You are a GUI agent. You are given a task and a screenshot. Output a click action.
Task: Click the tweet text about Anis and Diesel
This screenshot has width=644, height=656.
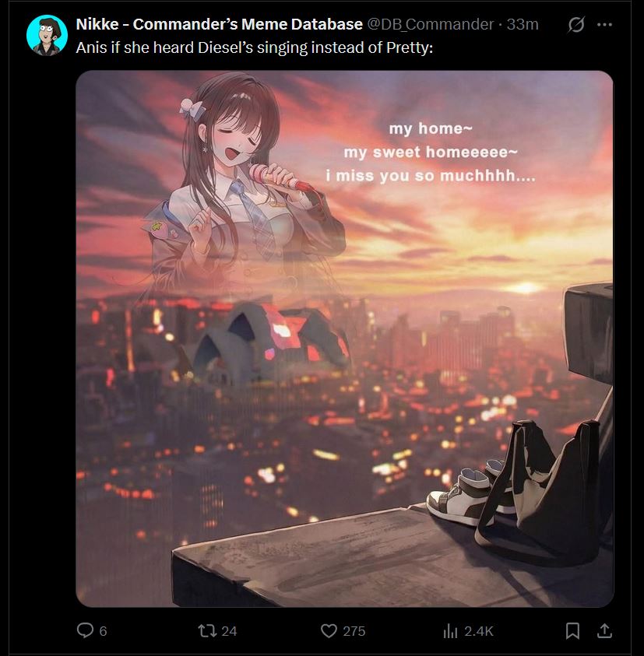(x=254, y=47)
